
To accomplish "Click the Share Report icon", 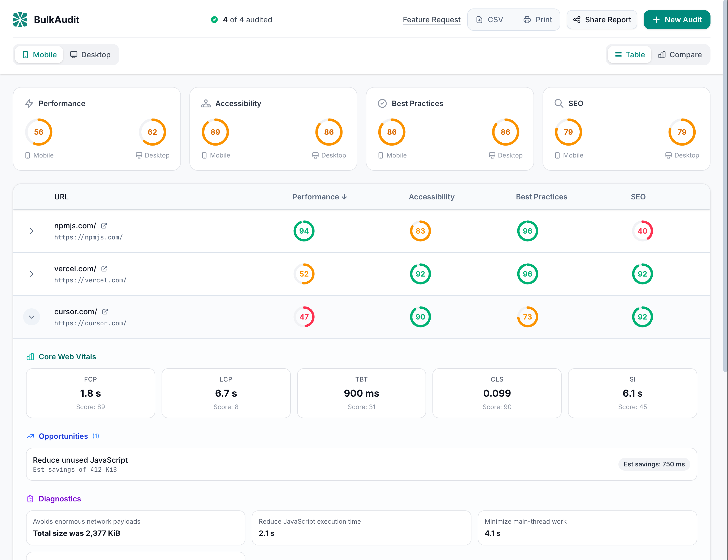I will point(577,20).
